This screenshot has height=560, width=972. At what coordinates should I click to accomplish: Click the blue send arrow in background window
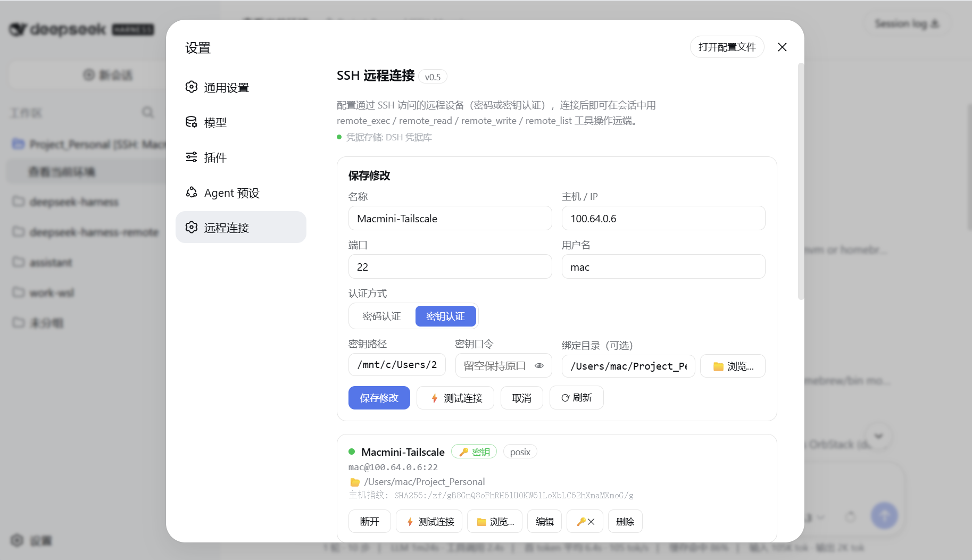(x=884, y=515)
